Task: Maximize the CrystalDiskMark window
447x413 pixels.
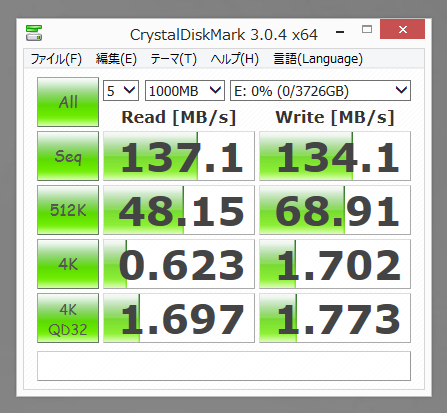Action: [x=367, y=29]
